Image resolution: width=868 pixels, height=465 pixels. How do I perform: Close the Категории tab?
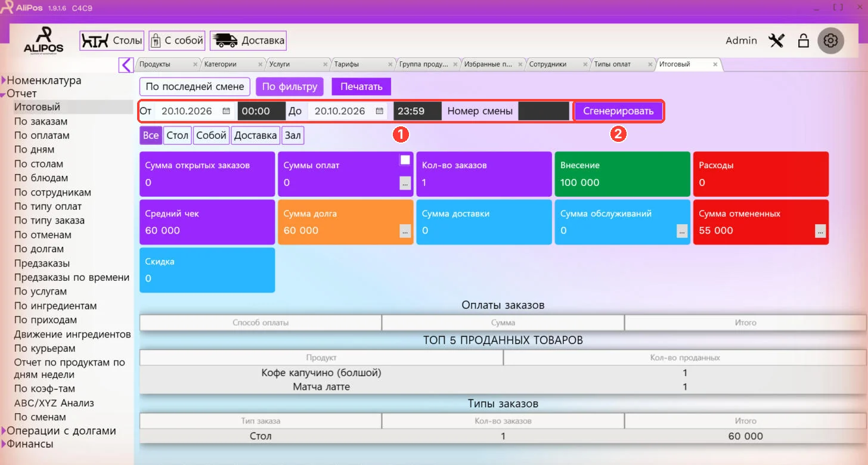260,64
